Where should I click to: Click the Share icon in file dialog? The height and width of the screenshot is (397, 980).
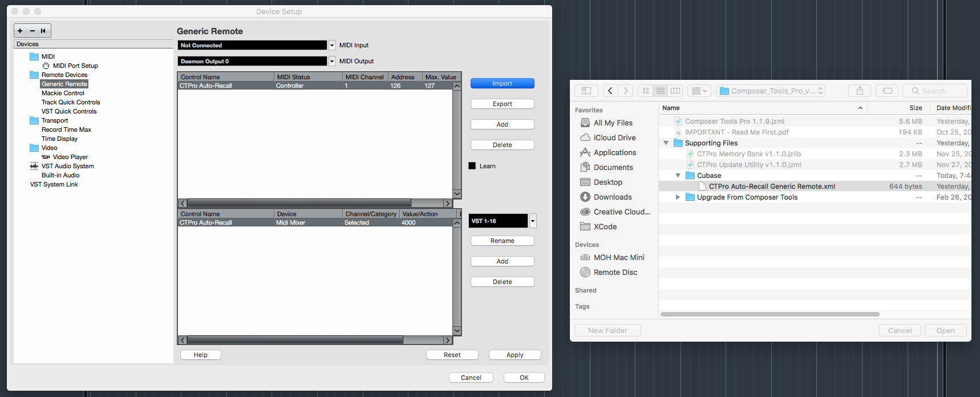pyautogui.click(x=860, y=91)
